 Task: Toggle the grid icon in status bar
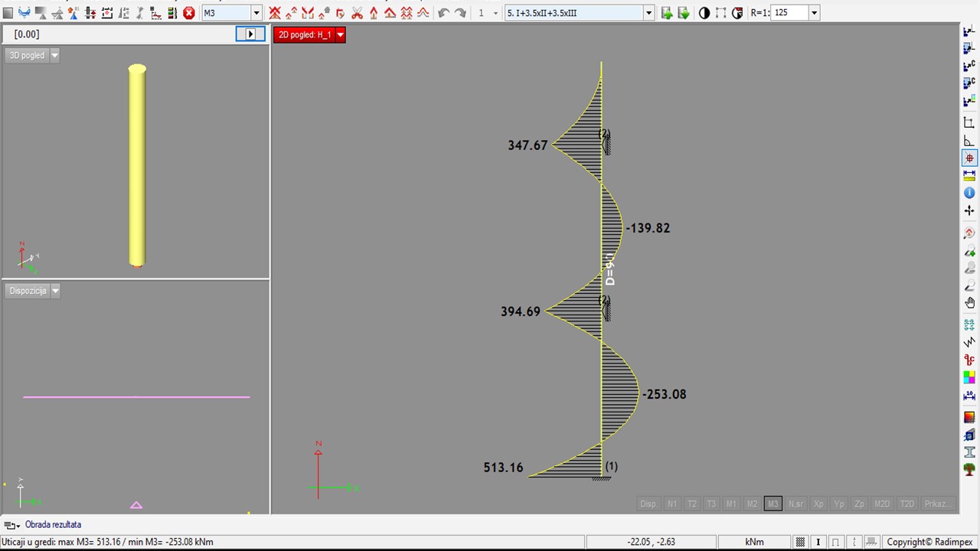click(800, 542)
